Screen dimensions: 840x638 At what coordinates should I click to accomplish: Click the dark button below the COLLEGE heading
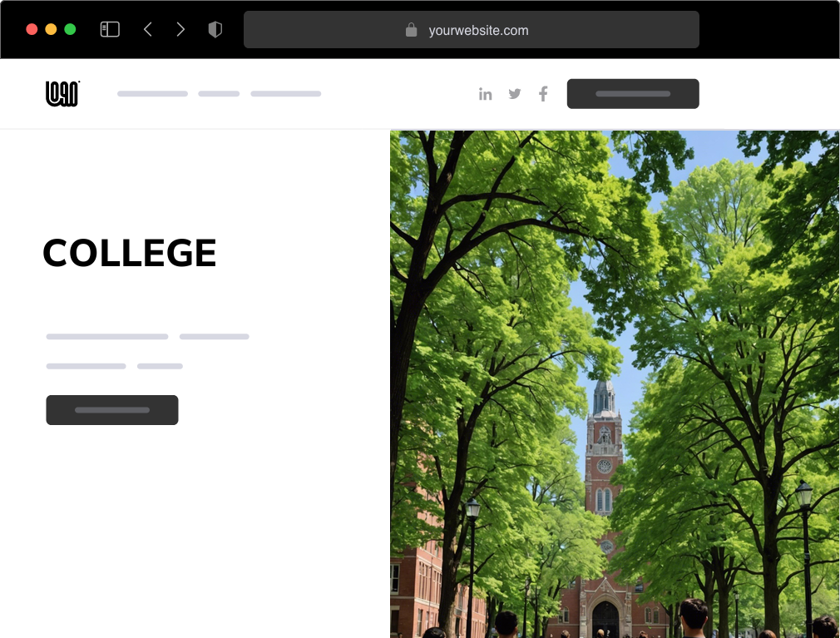point(111,409)
